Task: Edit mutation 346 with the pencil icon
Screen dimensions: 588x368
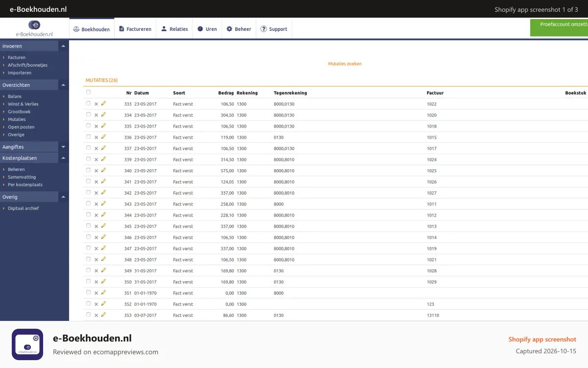Action: (x=103, y=237)
